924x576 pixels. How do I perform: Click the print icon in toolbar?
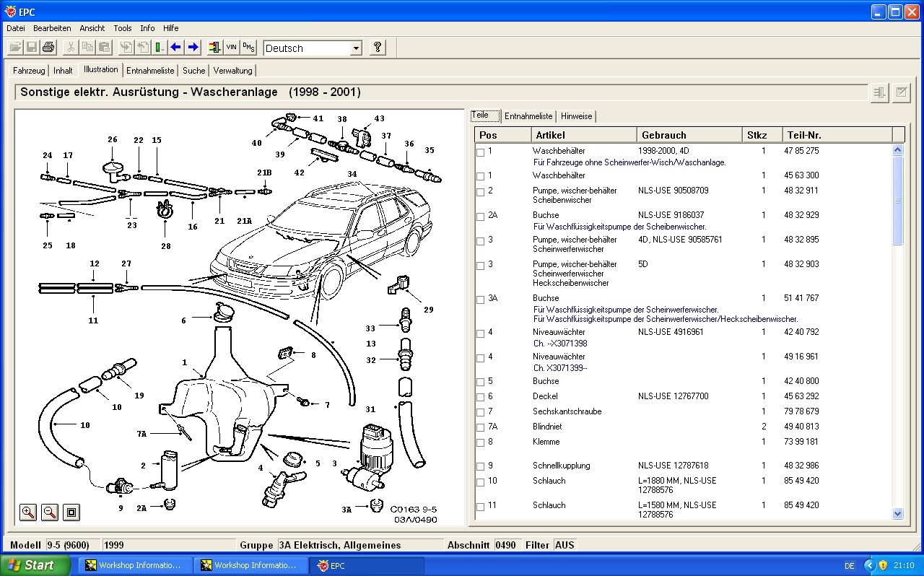click(48, 48)
